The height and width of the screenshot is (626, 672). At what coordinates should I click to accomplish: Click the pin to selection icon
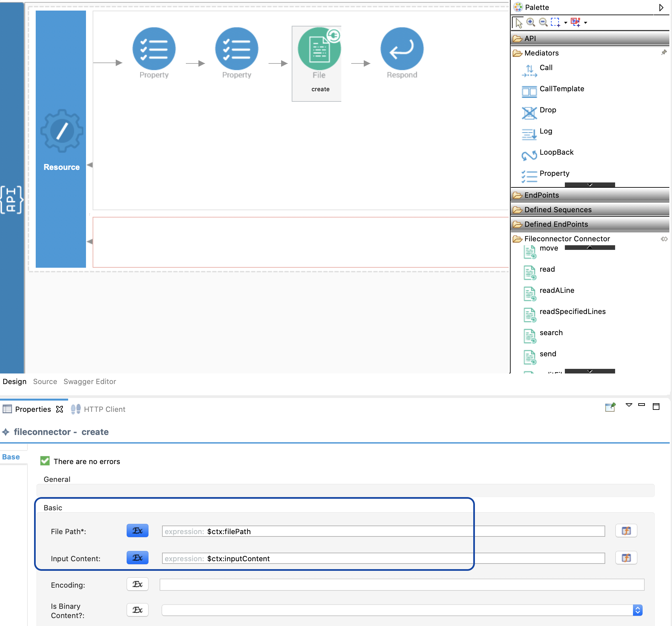[610, 407]
